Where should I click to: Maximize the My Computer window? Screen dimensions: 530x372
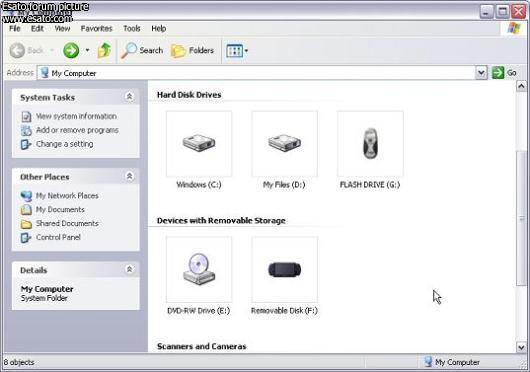point(502,12)
